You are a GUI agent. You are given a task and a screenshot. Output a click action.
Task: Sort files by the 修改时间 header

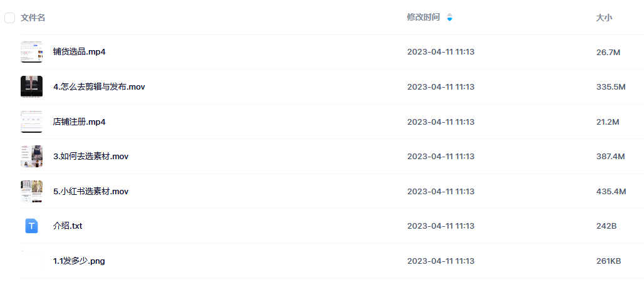coord(423,18)
